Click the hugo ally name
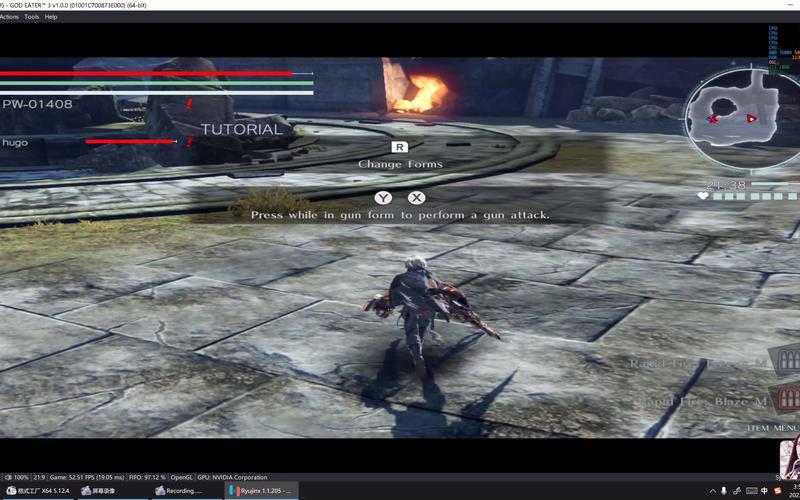The image size is (800, 500). coord(15,143)
